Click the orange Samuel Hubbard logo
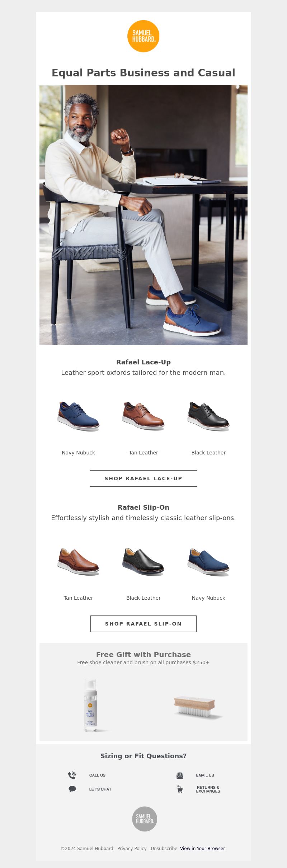This screenshot has height=868, width=287. [x=143, y=36]
